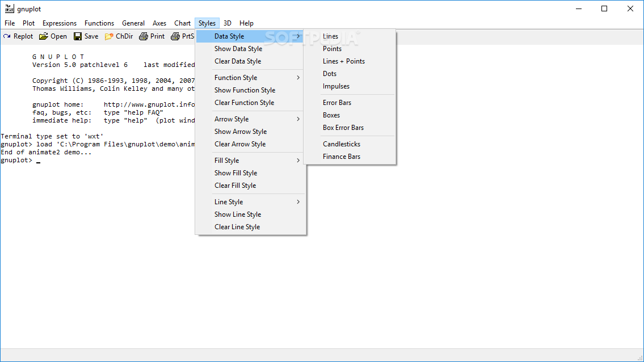Click the 'Terminal type set to wxt' line
The width and height of the screenshot is (644, 362).
pos(52,136)
